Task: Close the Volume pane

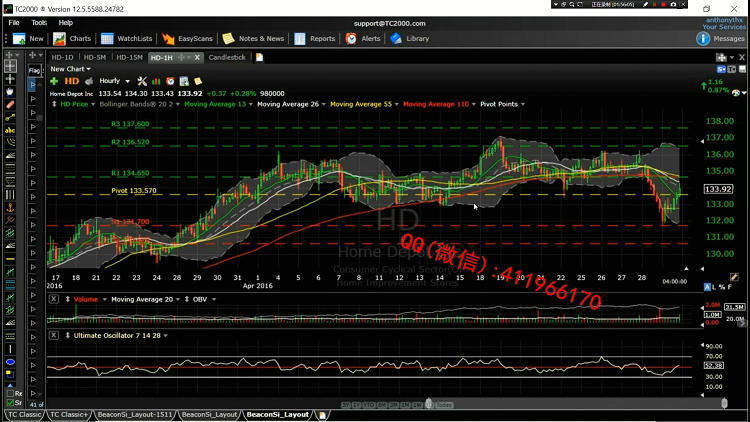Action: 54,299
